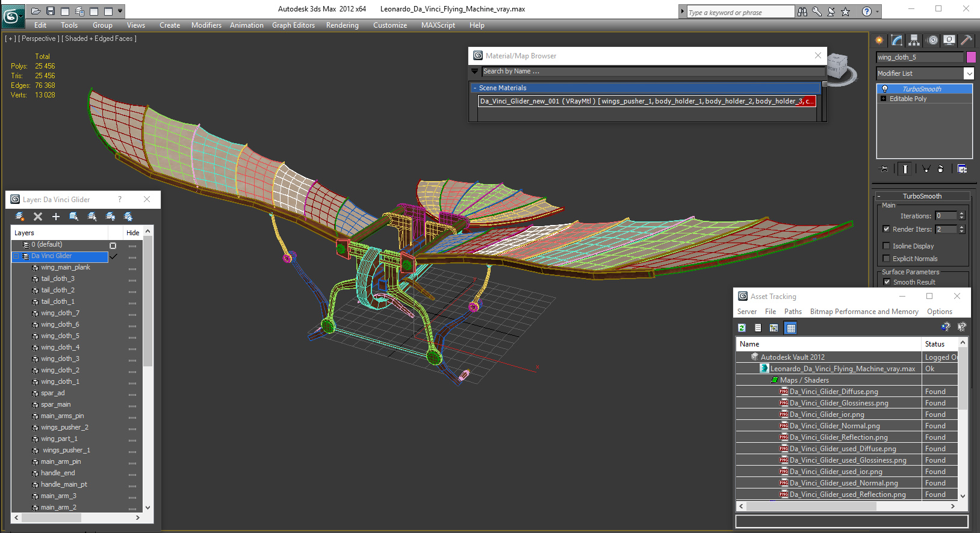Click Hide/Unhide All Layers icon
The height and width of the screenshot is (533, 980).
(110, 217)
